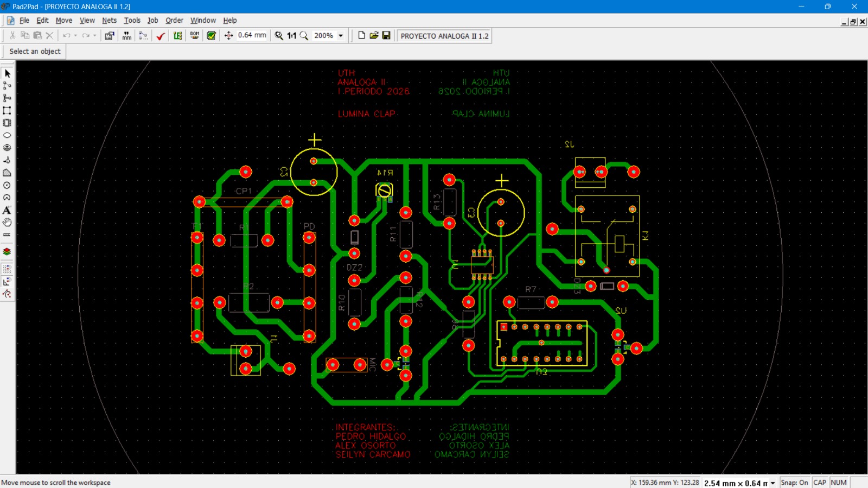Select the arrow pointer tool
The image size is (868, 488).
click(x=7, y=73)
